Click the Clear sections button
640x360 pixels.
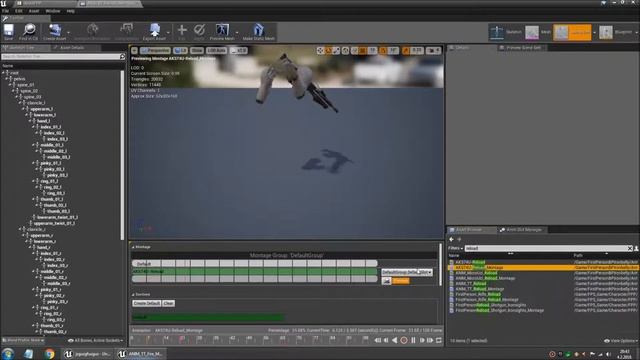168,303
